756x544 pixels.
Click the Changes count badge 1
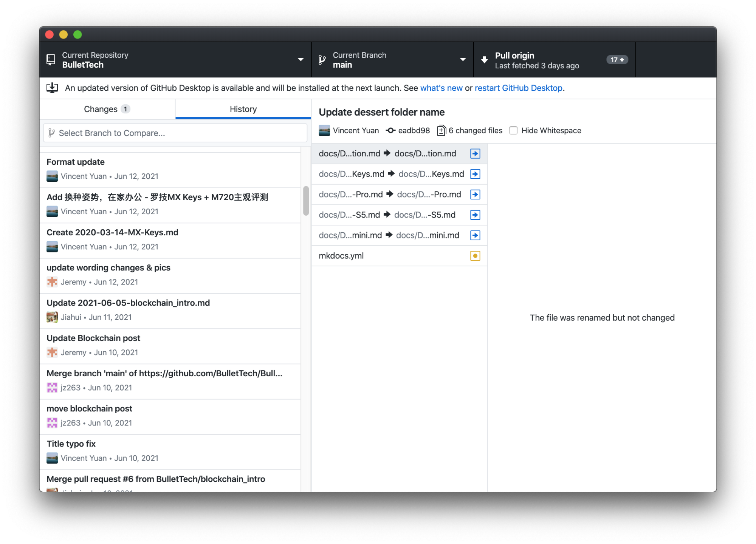[125, 109]
